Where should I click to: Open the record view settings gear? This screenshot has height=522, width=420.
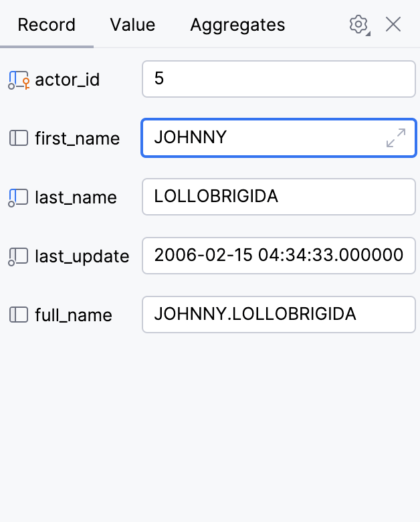(358, 25)
